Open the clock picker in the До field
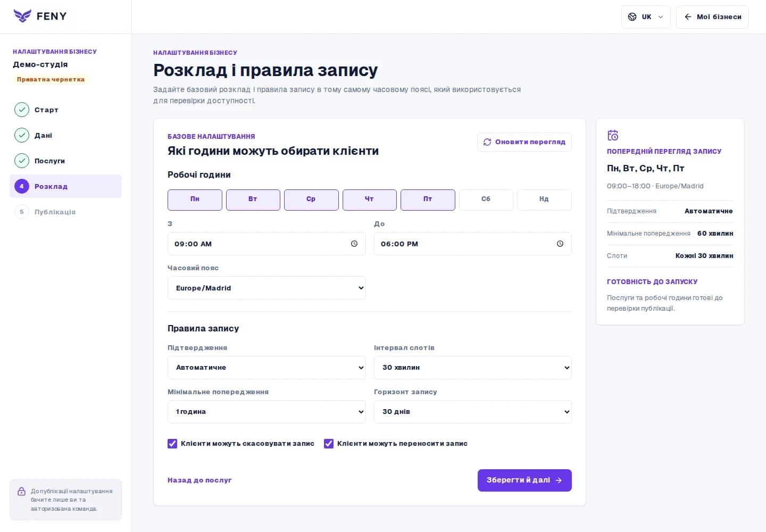766x532 pixels. 560,244
